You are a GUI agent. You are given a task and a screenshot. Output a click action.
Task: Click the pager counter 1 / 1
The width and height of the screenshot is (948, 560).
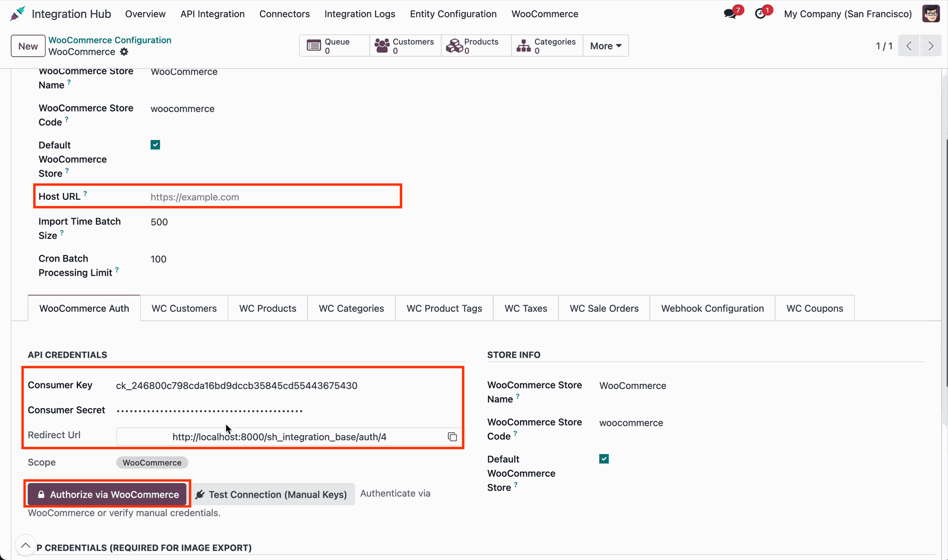point(884,46)
